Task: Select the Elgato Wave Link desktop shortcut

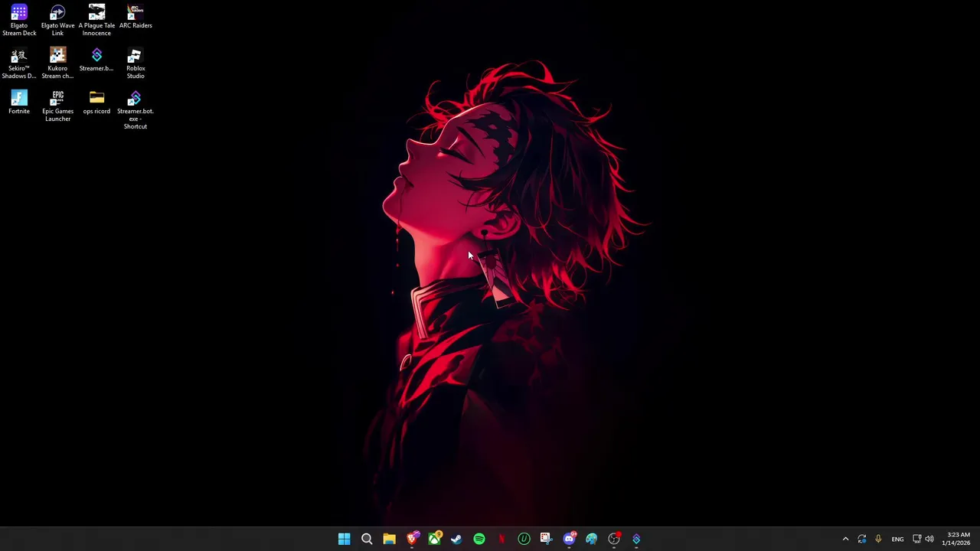Action: [x=57, y=21]
